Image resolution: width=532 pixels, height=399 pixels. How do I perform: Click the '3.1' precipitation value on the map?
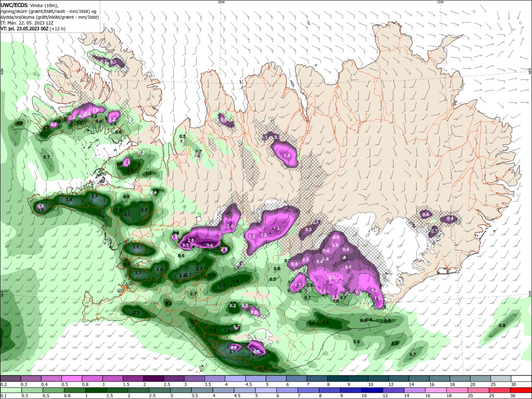(138, 273)
